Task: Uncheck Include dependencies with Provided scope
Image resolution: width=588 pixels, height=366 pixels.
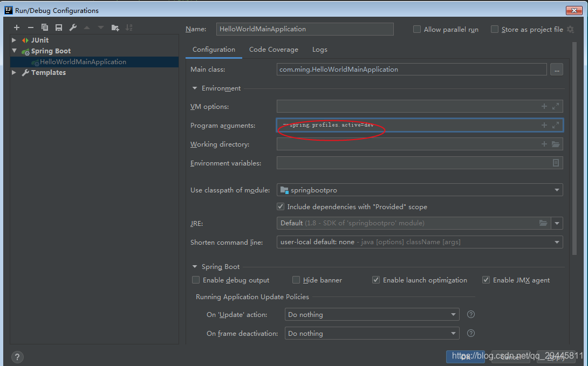Action: click(280, 206)
